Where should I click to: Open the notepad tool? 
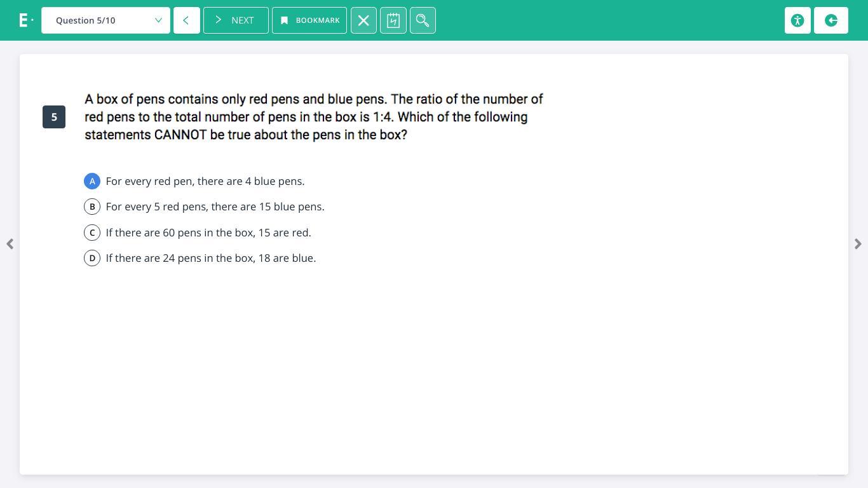point(393,20)
